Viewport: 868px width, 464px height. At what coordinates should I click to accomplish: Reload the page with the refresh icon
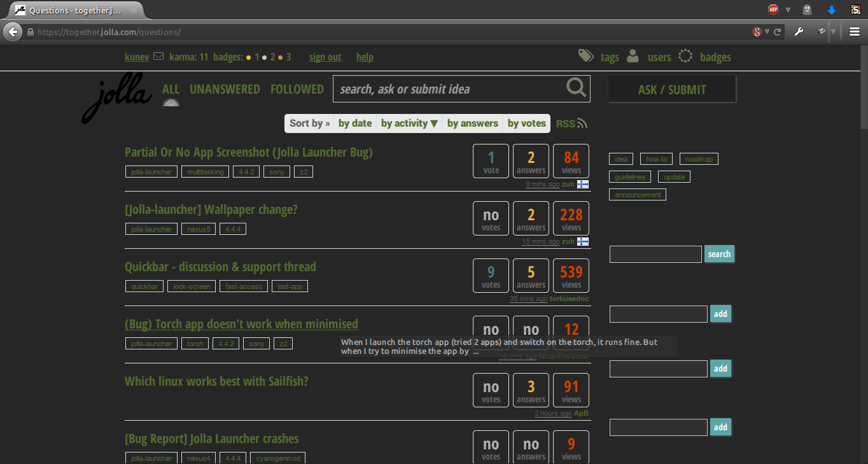tap(777, 32)
